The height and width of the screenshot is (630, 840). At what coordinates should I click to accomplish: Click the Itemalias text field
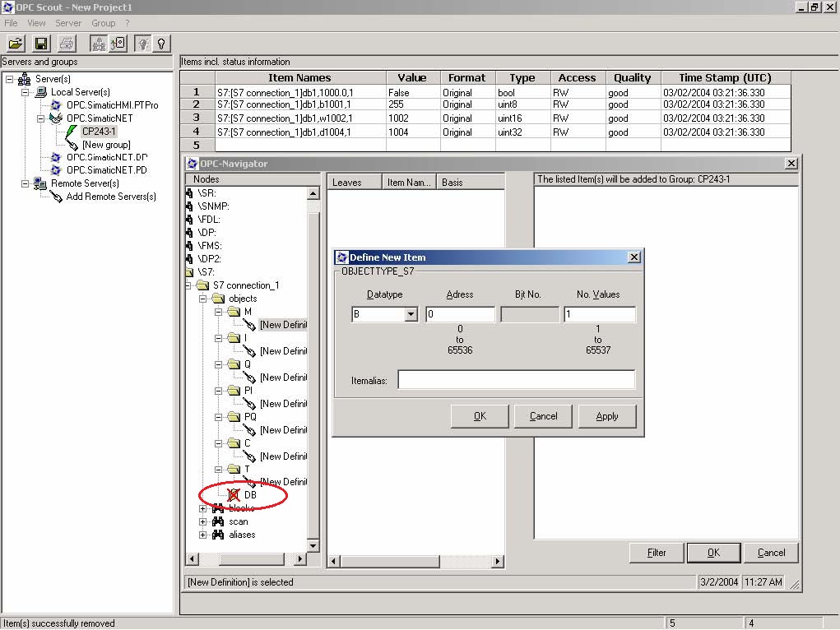point(517,380)
